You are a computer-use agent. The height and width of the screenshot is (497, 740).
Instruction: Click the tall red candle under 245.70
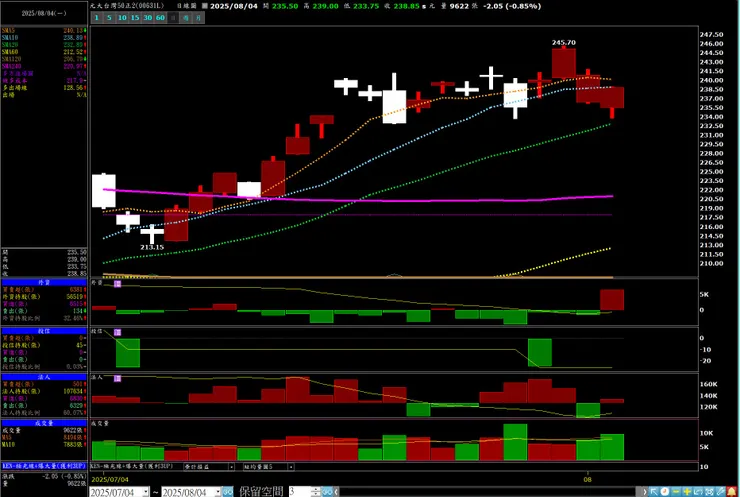click(x=563, y=63)
